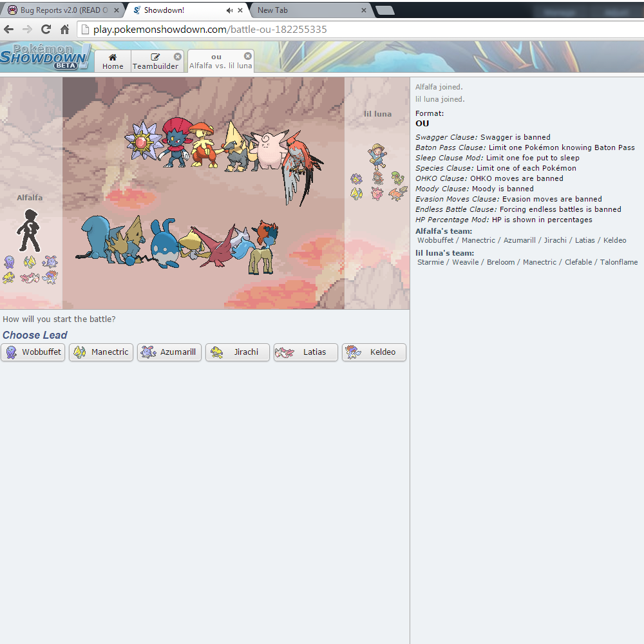Close the Teambuilder tab
This screenshot has height=644, width=644.
(x=178, y=57)
